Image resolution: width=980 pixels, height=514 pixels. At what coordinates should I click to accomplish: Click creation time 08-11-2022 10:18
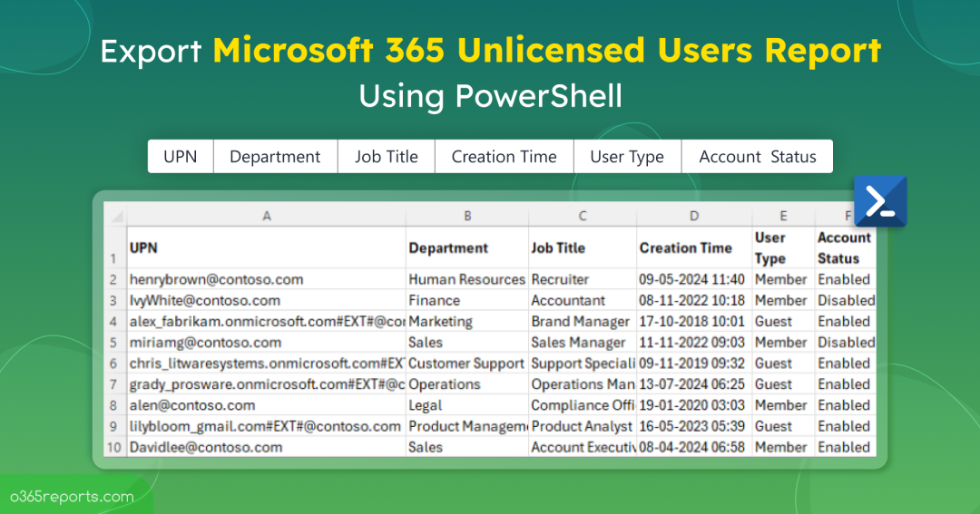coord(694,300)
